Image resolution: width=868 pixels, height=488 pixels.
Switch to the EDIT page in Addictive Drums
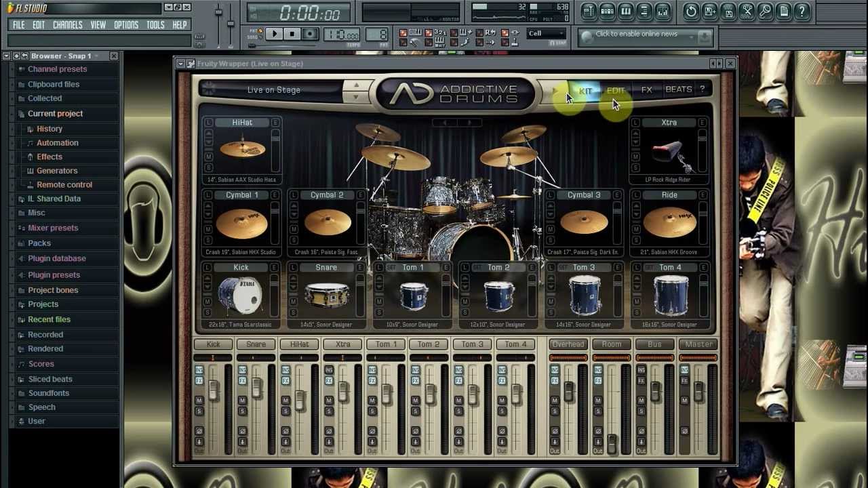pos(616,90)
